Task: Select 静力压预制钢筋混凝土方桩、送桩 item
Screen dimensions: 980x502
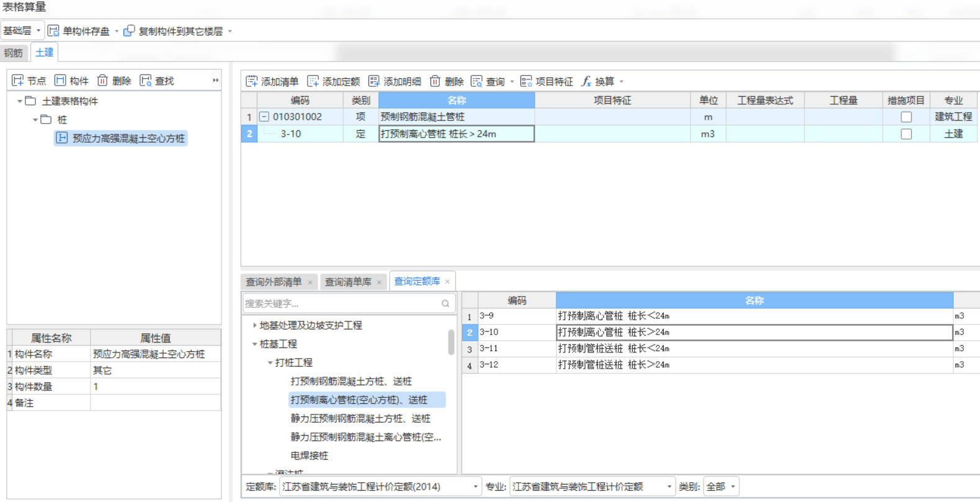Action: [360, 418]
